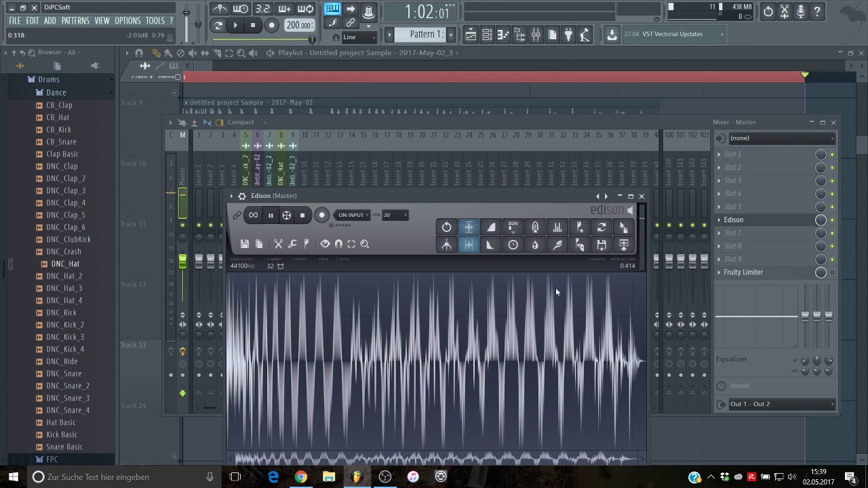This screenshot has width=868, height=488.
Task: Open Edison plugin options gear
Action: click(242, 196)
